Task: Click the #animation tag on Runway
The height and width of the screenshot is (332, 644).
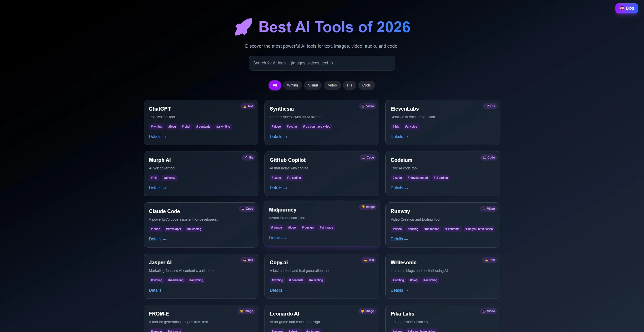Action: pyautogui.click(x=432, y=229)
